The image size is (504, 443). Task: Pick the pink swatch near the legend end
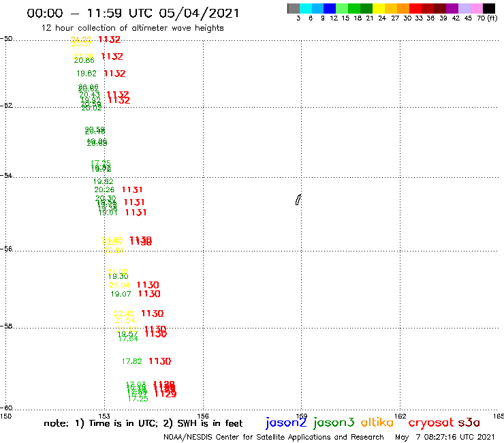click(476, 8)
